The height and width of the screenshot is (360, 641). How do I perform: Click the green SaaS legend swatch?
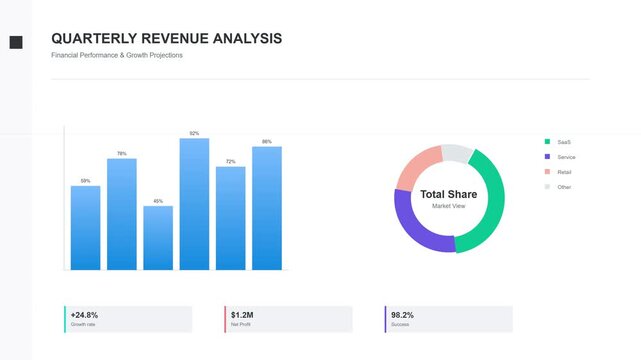point(547,141)
